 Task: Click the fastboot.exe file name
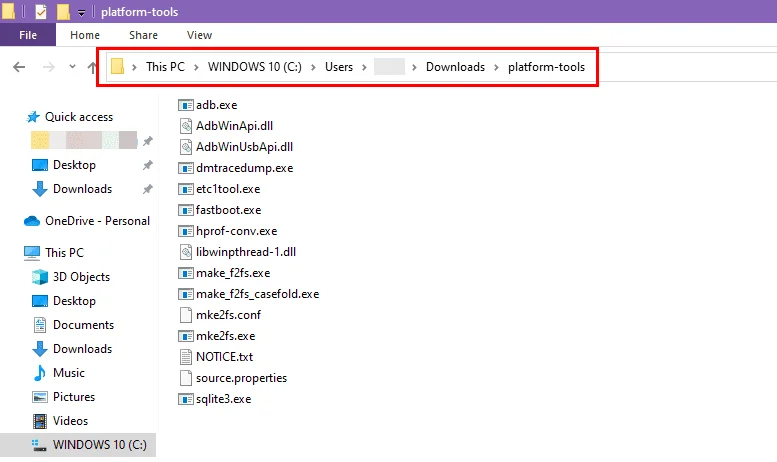click(228, 210)
